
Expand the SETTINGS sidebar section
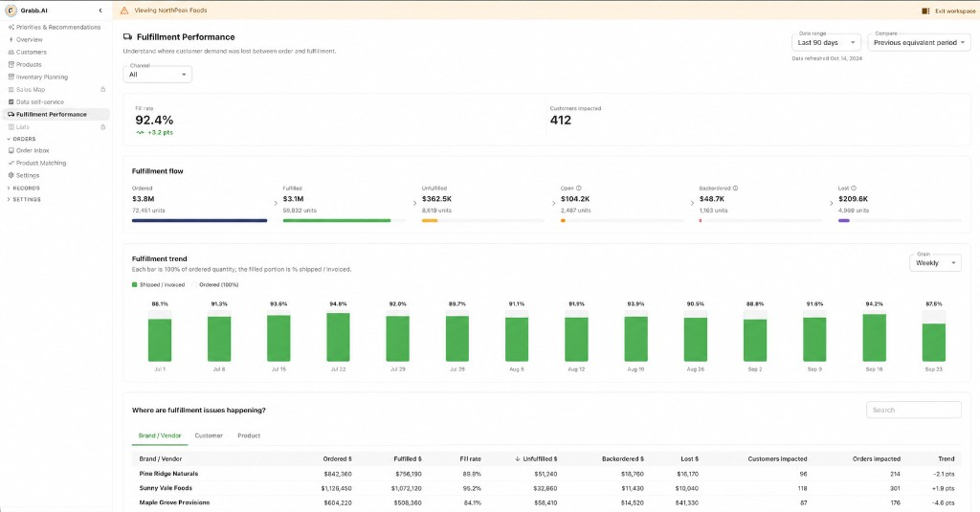tap(24, 199)
